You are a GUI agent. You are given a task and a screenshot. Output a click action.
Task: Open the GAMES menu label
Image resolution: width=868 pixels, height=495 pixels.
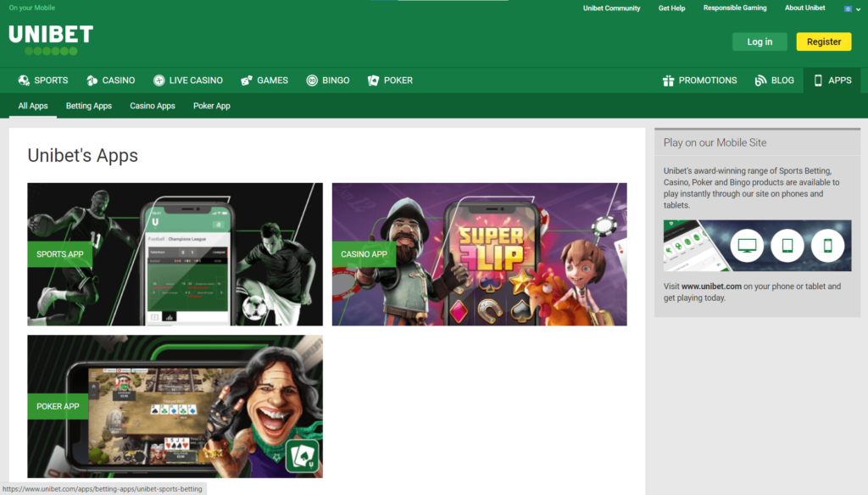point(272,81)
